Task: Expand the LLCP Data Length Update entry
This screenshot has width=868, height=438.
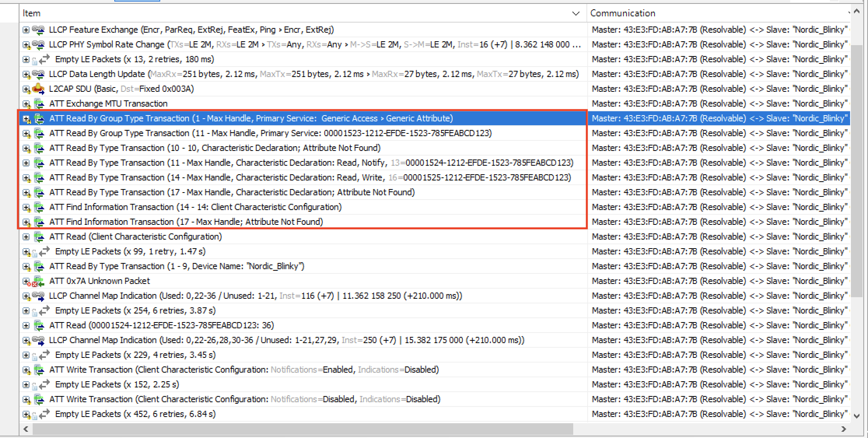Action: pos(26,74)
